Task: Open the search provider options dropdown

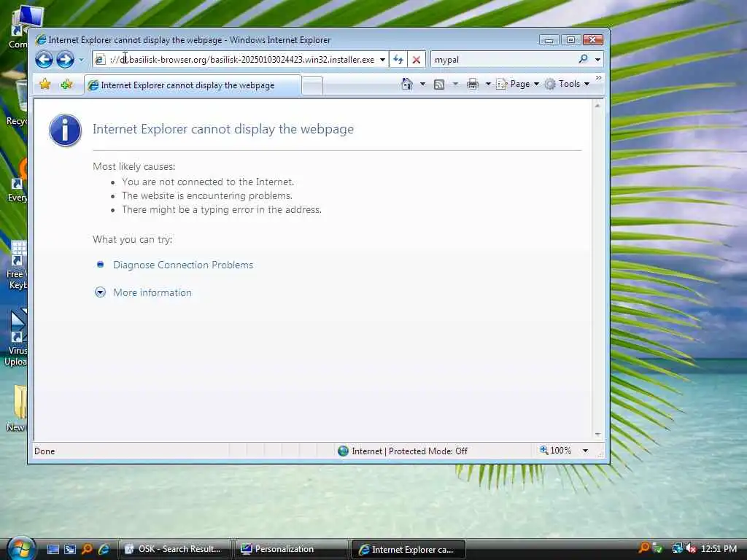Action: tap(597, 60)
